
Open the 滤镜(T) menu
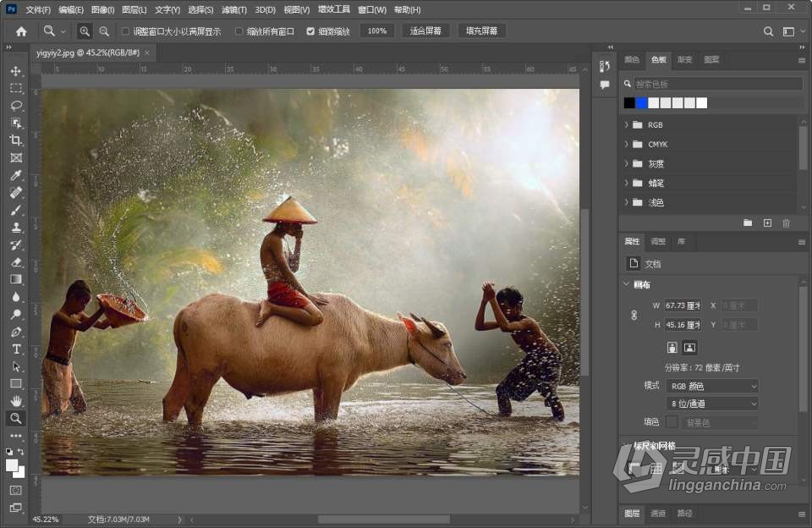coord(234,10)
